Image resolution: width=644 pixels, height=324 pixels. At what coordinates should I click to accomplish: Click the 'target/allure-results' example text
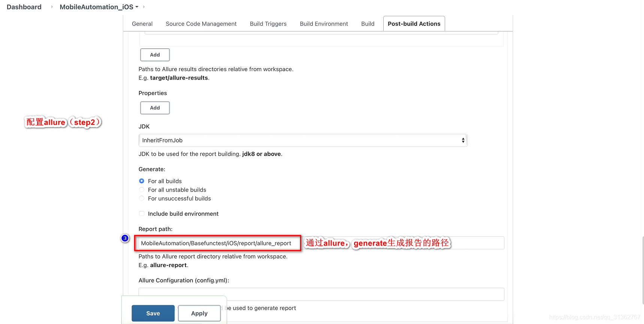click(179, 78)
